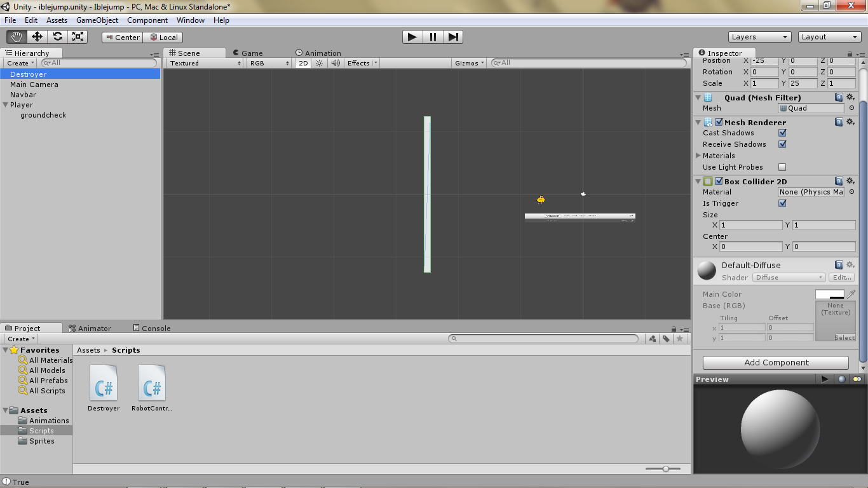Select the Rotate tool in the toolbar
This screenshot has width=868, height=488.
(57, 37)
